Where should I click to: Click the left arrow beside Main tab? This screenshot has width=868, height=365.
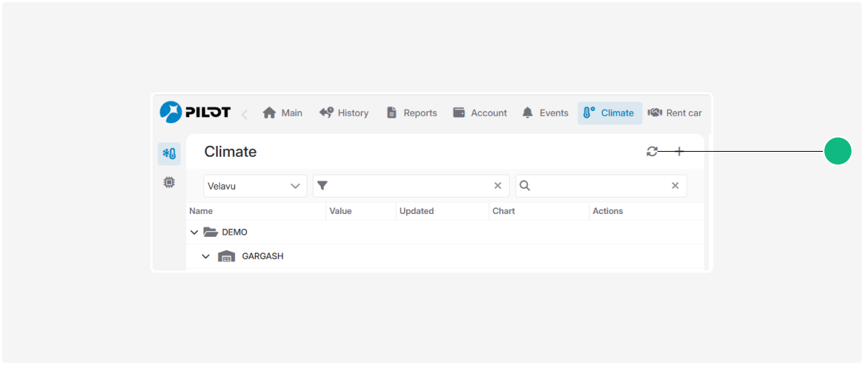[245, 114]
